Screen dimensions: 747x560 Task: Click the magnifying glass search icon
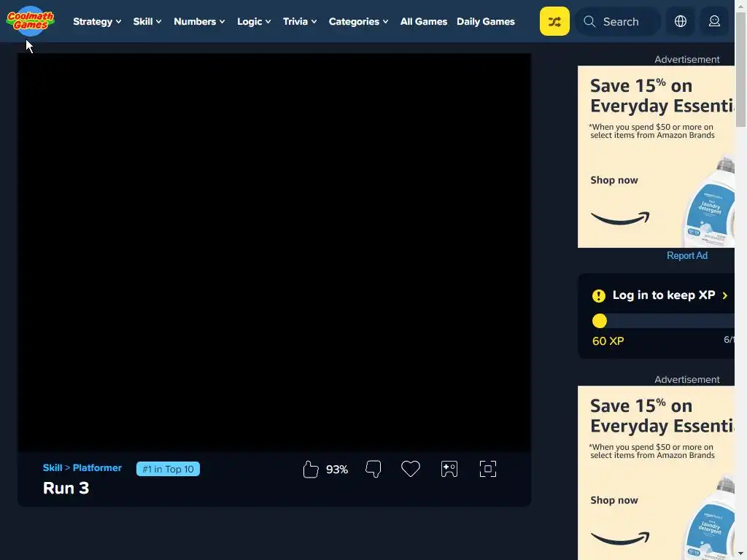589,21
